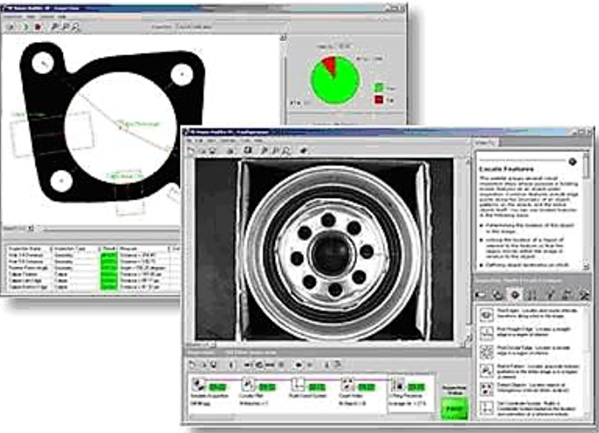
Task: Select the Find Edges step icon
Action: click(486, 315)
